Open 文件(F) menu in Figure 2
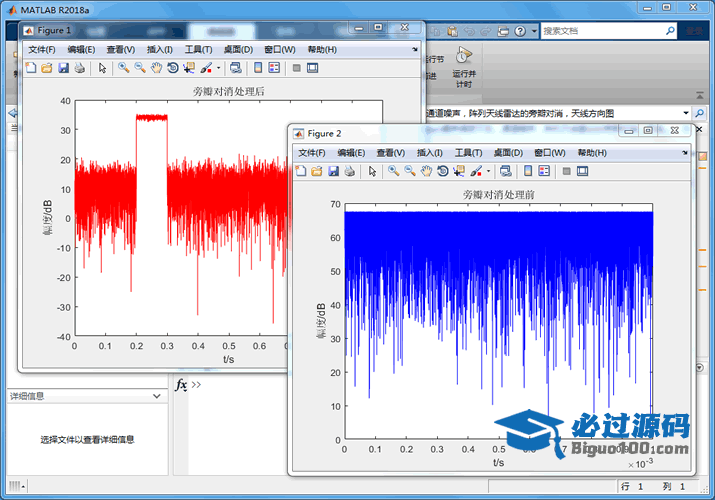 (311, 153)
